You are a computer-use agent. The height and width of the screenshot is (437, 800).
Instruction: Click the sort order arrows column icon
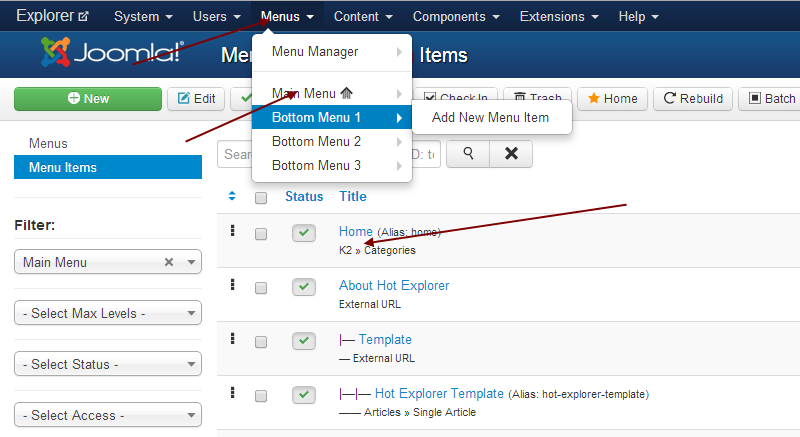point(233,197)
